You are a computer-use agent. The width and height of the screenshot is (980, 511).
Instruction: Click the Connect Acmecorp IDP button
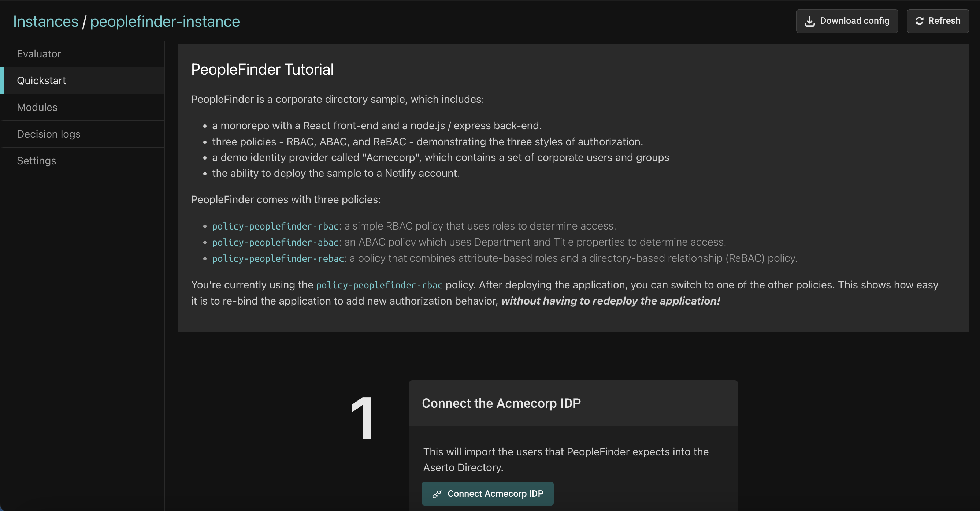[x=487, y=493]
